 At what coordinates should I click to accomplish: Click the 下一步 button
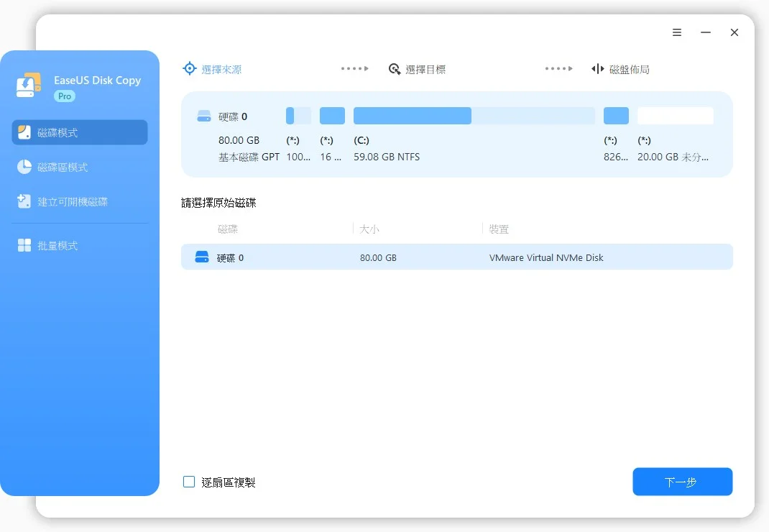click(682, 482)
